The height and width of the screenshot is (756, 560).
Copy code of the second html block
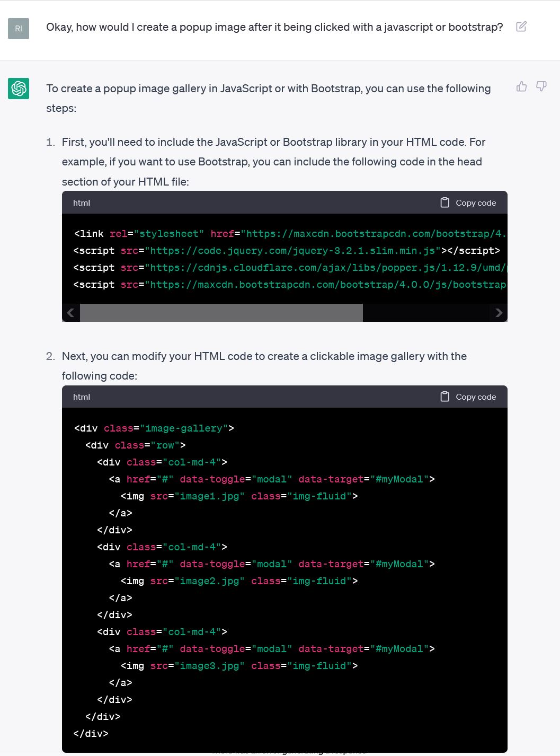coord(468,397)
